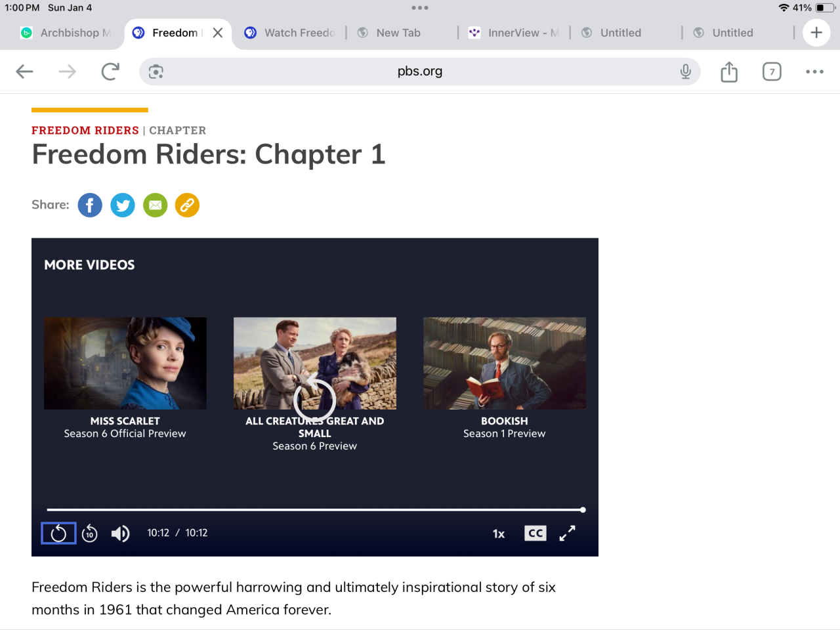Open the Miss Scarlet video thumbnail
Image resolution: width=840 pixels, height=630 pixels.
pyautogui.click(x=125, y=364)
